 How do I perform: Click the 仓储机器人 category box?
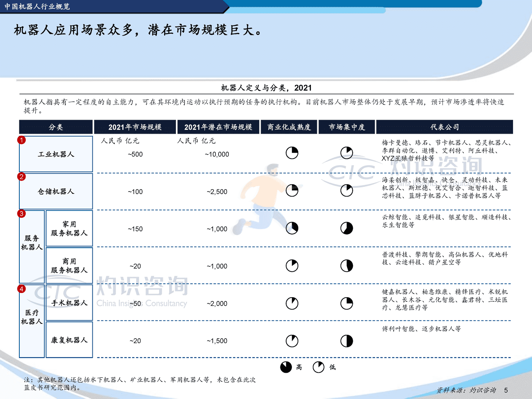coord(56,191)
